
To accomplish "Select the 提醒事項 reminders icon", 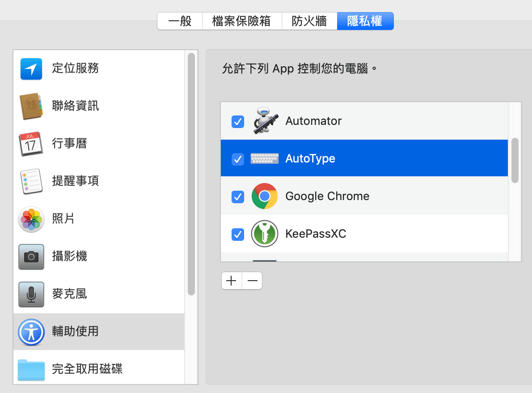I will click(x=31, y=181).
